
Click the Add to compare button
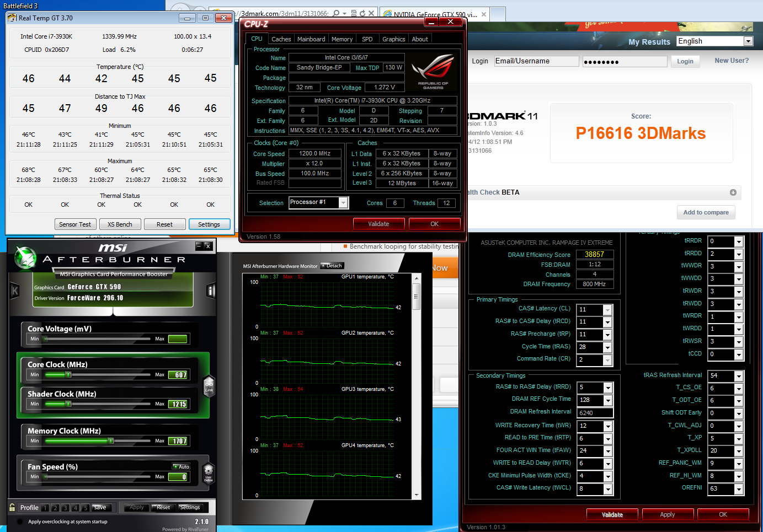coord(706,212)
